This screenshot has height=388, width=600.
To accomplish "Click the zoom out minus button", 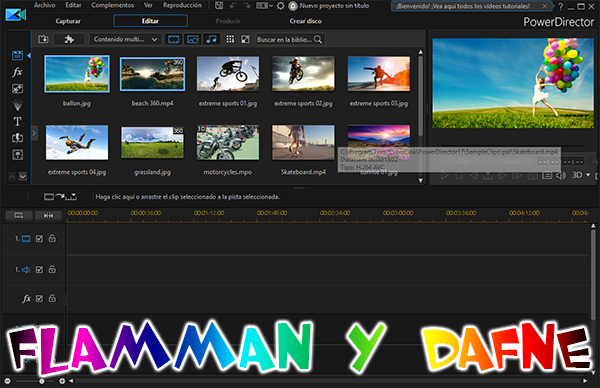I will 7,381.
